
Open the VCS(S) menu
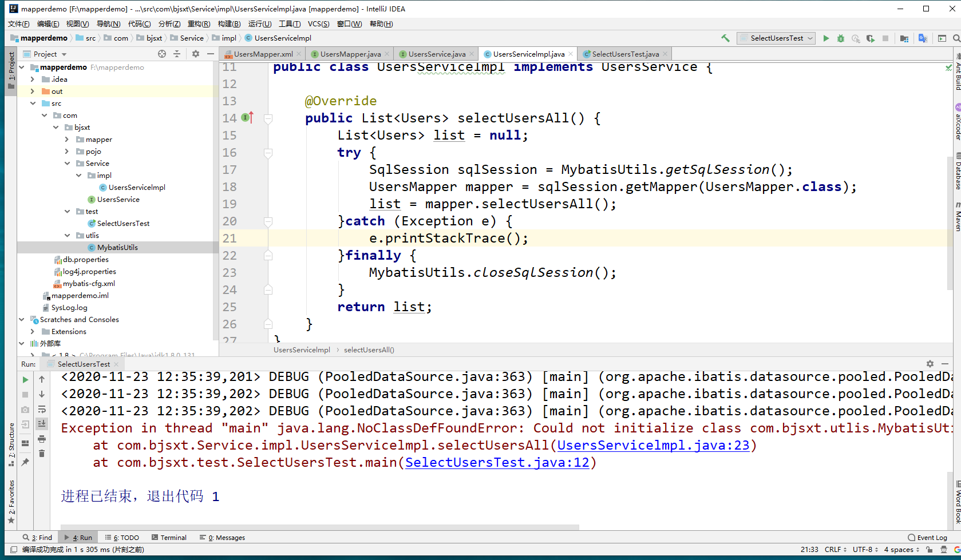coord(319,23)
